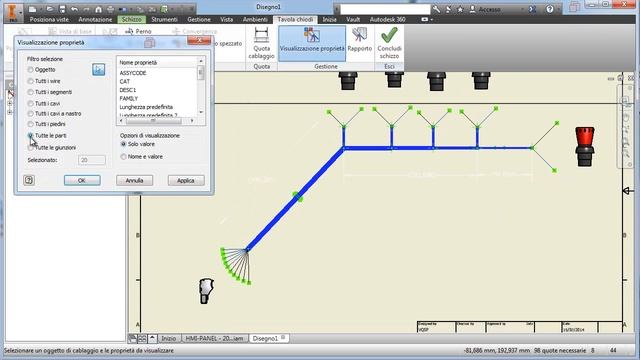This screenshot has width=640, height=360.
Task: Click the star favorites icon in title bar
Action: [x=460, y=9]
